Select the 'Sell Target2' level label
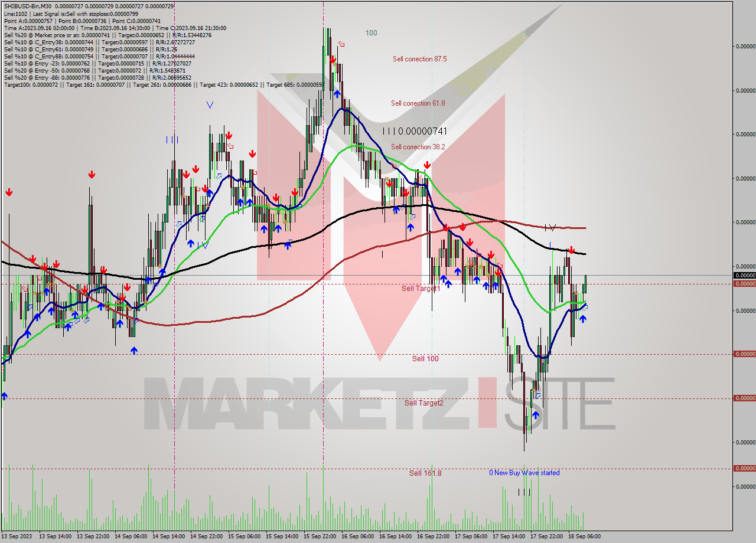This screenshot has height=543, width=756. coord(423,403)
